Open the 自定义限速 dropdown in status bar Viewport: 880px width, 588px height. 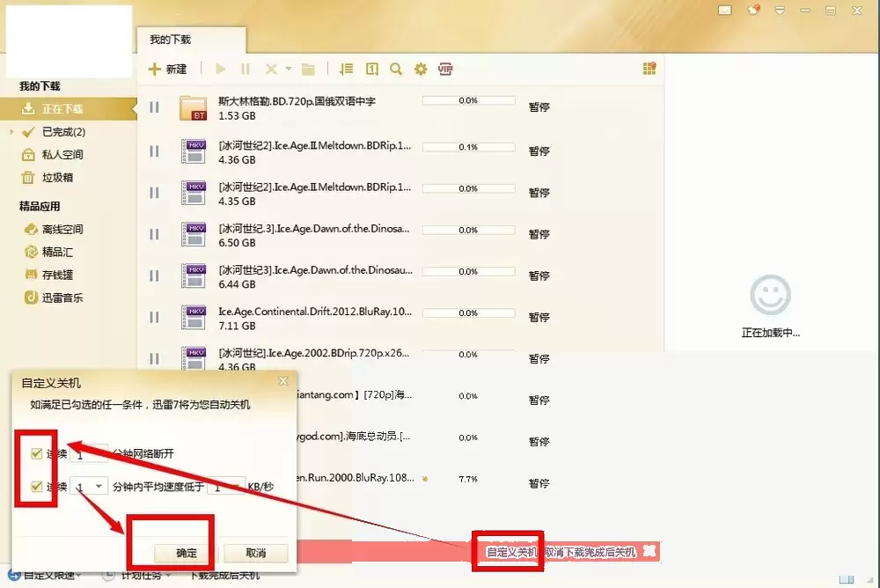[x=45, y=576]
